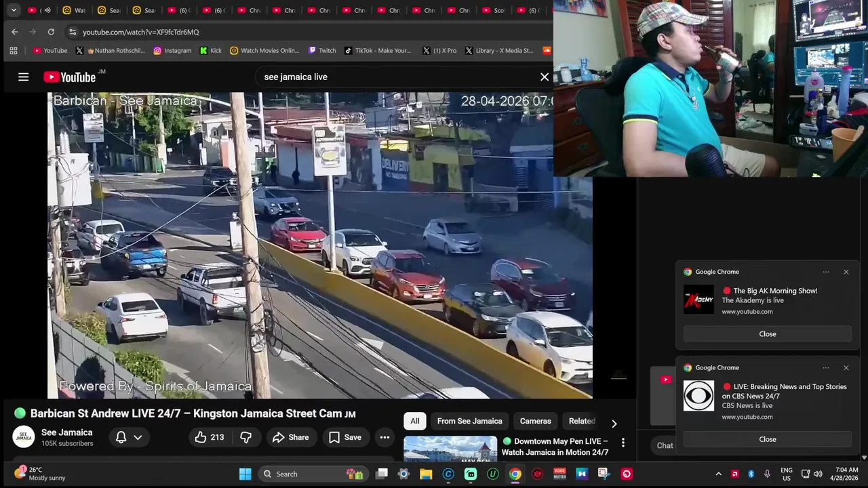Image resolution: width=868 pixels, height=488 pixels.
Task: Open the YouTube bookmark
Action: 50,50
